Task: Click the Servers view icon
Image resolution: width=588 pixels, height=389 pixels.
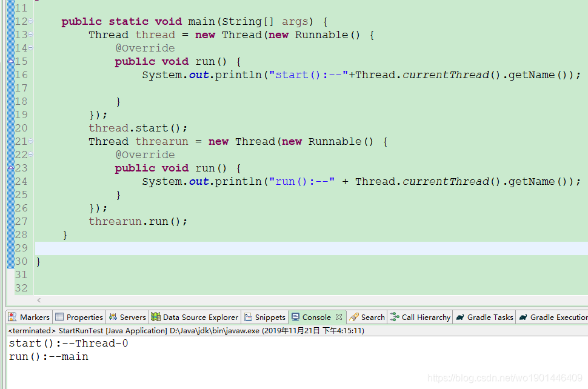Action: (x=112, y=317)
